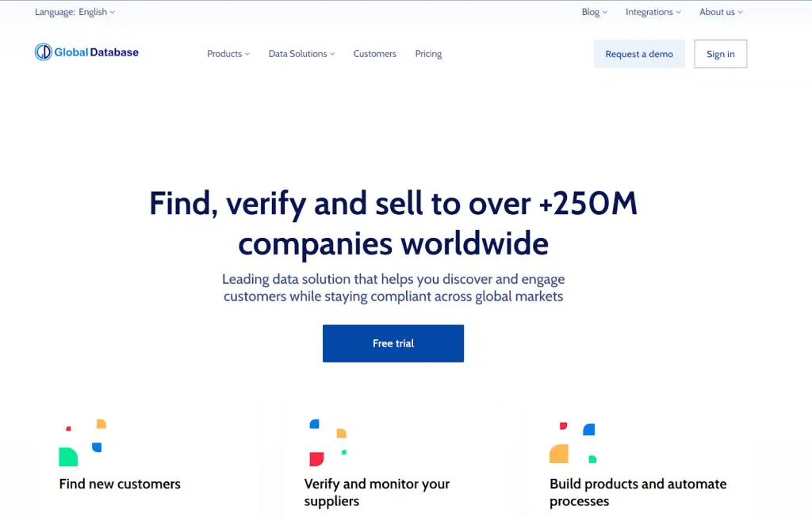Viewport: 812px width, 517px height.
Task: Start the Free trial
Action: pos(393,343)
